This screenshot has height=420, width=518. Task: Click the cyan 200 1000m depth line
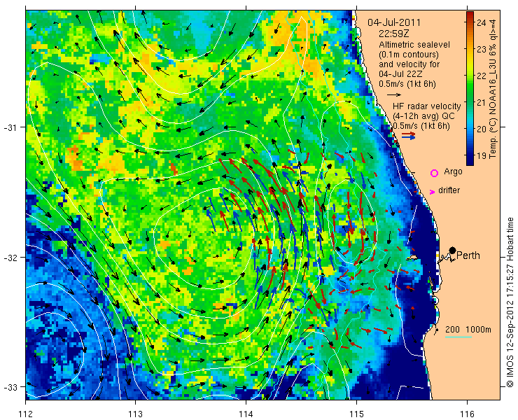(458, 337)
